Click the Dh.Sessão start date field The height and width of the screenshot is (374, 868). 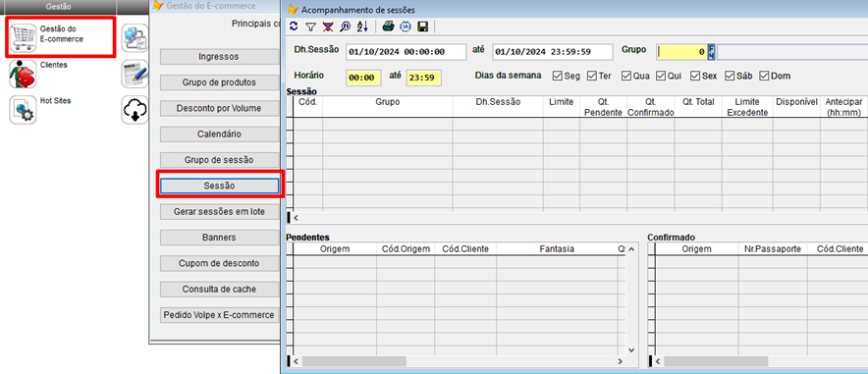click(407, 52)
